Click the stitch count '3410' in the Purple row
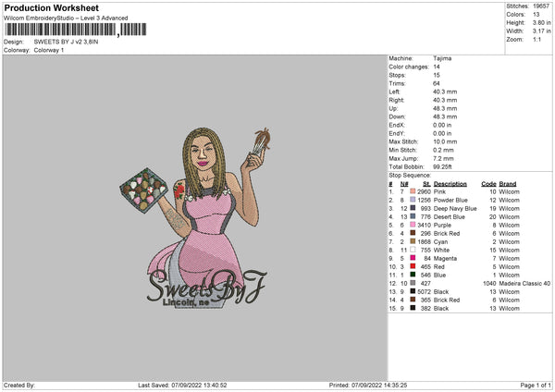This screenshot has width=555, height=392. (x=424, y=225)
